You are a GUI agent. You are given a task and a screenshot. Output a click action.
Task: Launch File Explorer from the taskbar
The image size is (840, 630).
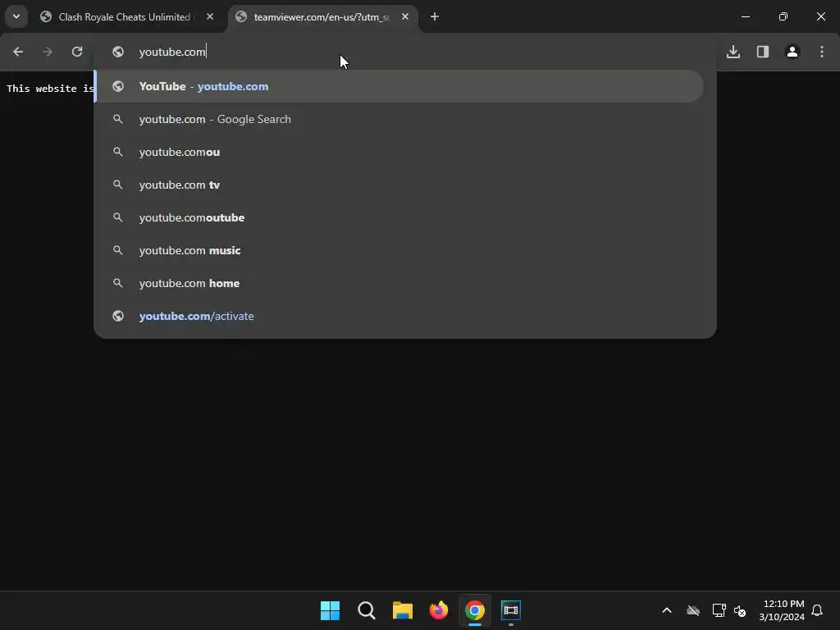[x=402, y=610]
